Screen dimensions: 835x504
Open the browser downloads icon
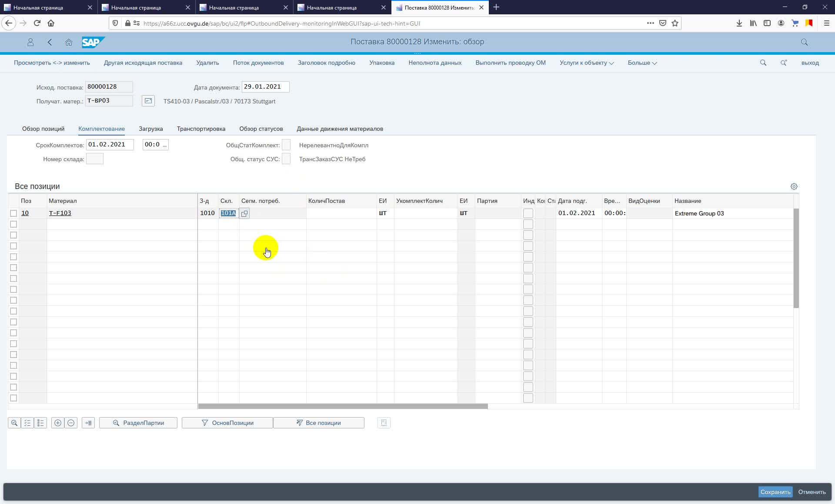click(x=739, y=23)
